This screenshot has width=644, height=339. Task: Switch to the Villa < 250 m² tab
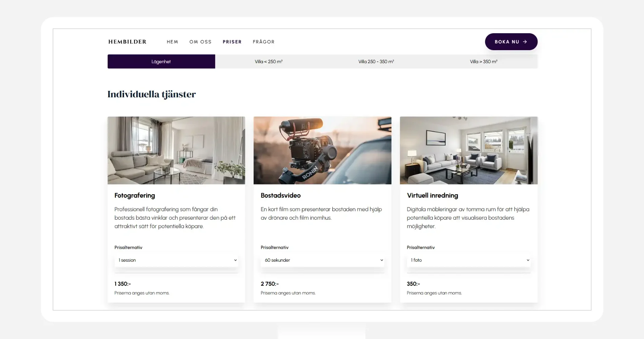point(269,61)
